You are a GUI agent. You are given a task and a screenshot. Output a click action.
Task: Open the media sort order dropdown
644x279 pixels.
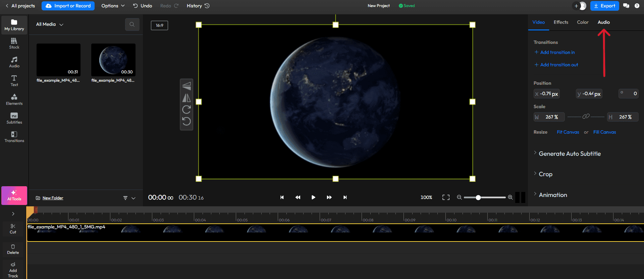[x=129, y=198]
